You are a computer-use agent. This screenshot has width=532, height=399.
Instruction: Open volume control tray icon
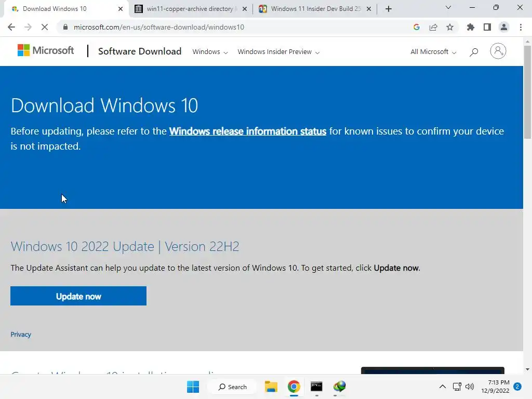(470, 387)
